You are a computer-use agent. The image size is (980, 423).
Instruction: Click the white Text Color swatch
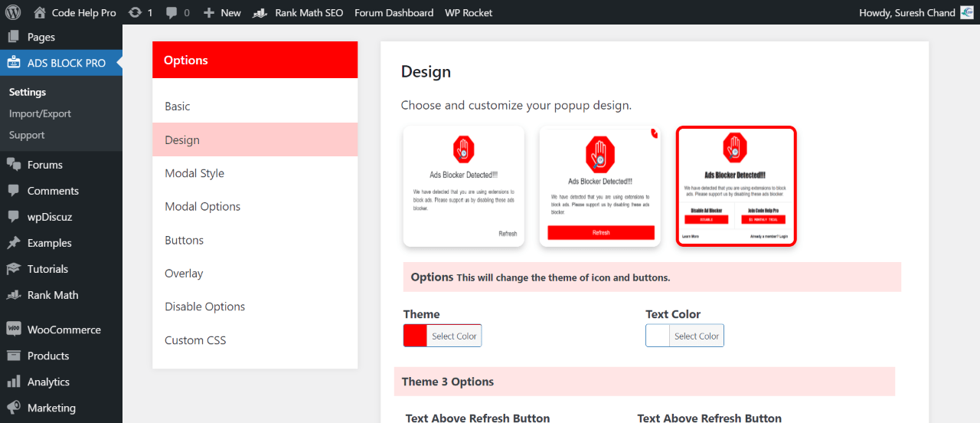(x=658, y=336)
